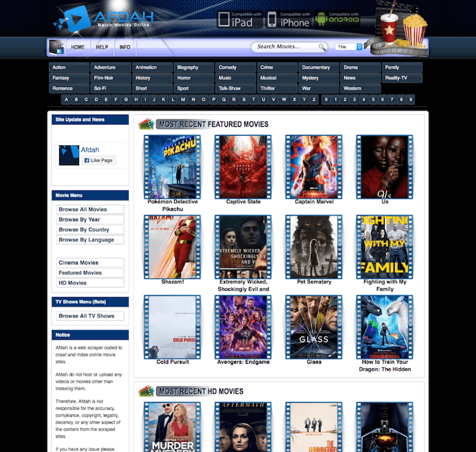Image resolution: width=476 pixels, height=452 pixels.
Task: Click the Facebook Like Page button
Action: click(x=98, y=161)
